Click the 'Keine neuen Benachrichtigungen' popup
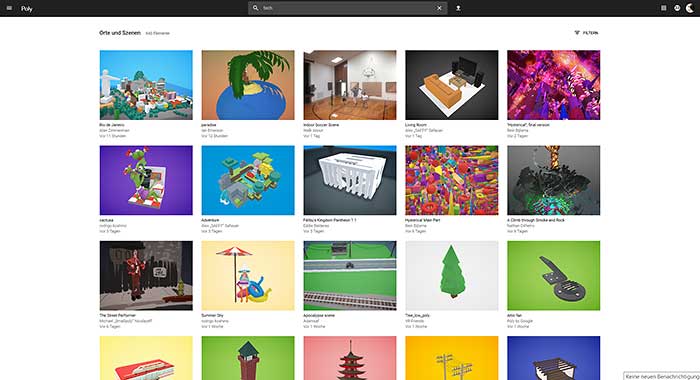The image size is (700, 380). coord(662,376)
